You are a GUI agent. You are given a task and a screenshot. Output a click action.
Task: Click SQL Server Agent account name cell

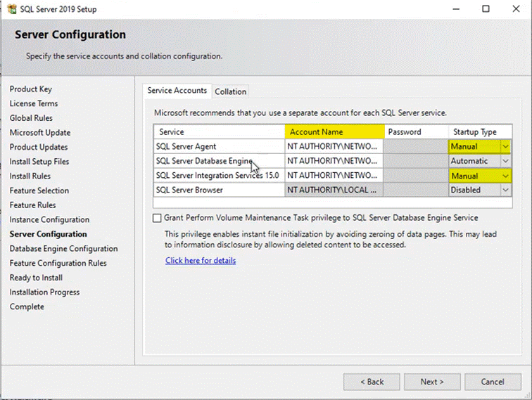pos(334,146)
